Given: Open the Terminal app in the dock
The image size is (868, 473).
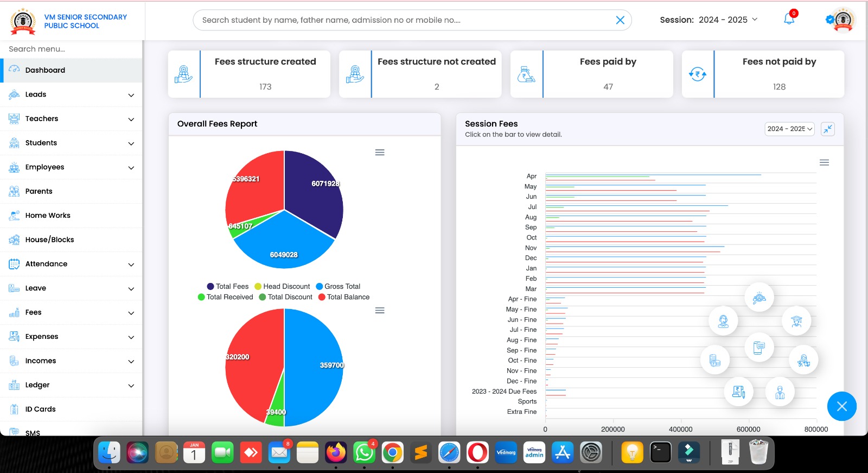Looking at the screenshot, I should 660,452.
